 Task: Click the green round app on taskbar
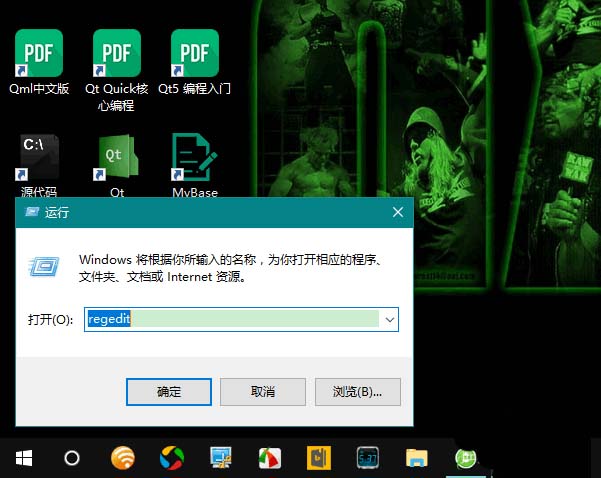(465, 458)
